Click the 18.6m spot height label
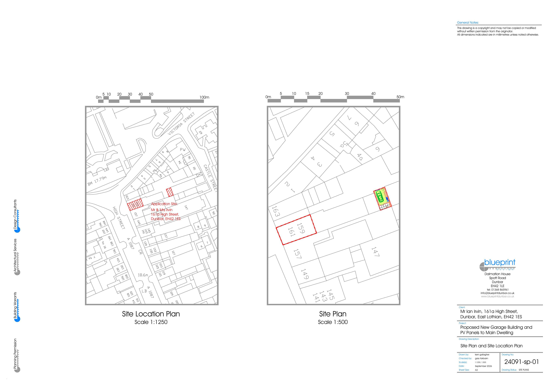 pos(143,275)
